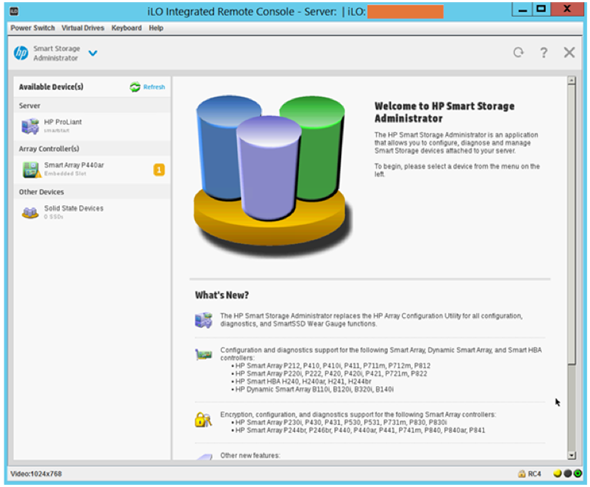
Task: Open help with the question mark icon
Action: [x=544, y=53]
